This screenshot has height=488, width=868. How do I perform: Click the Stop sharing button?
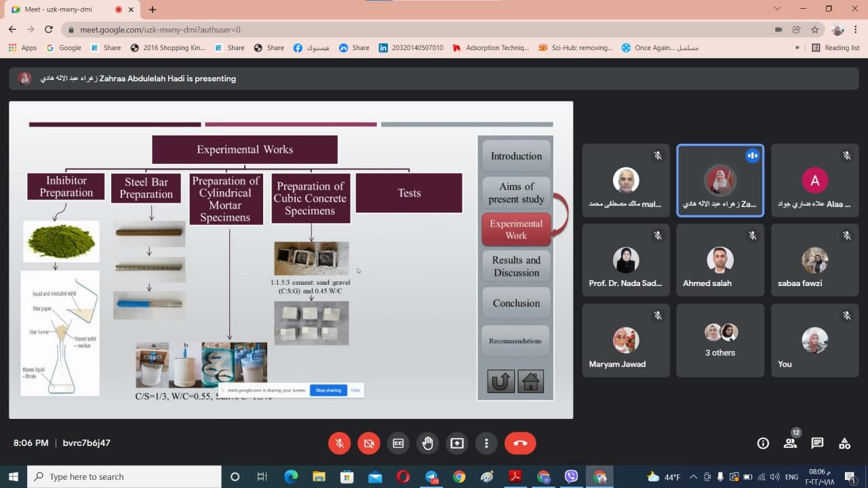(328, 390)
